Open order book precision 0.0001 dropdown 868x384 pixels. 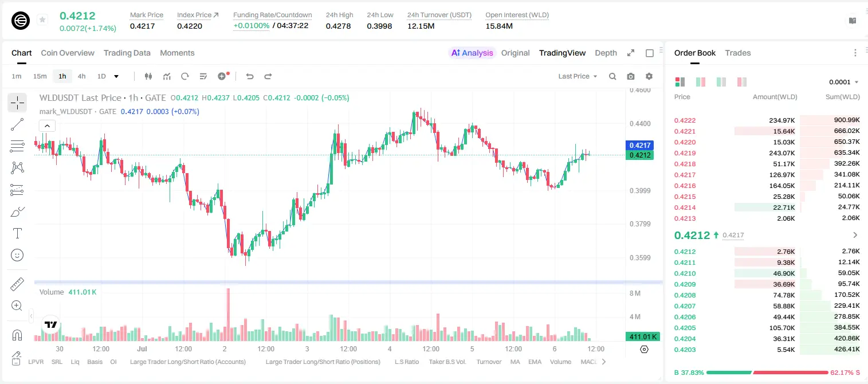click(x=844, y=82)
